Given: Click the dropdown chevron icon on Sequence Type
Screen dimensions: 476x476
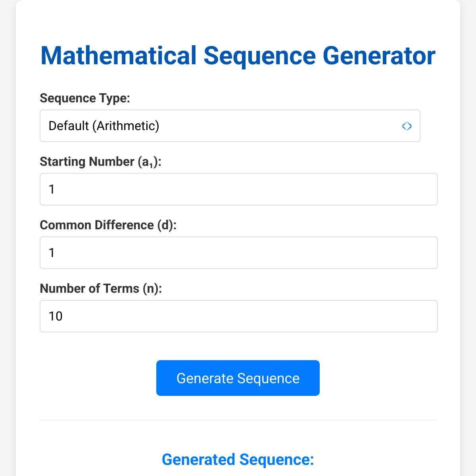Looking at the screenshot, I should pos(407,126).
